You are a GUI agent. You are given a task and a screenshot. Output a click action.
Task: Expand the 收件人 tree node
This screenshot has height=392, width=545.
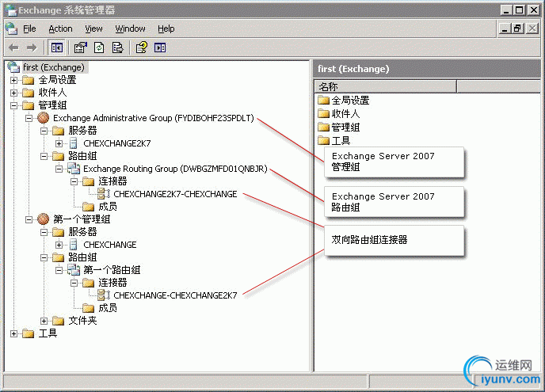(14, 93)
